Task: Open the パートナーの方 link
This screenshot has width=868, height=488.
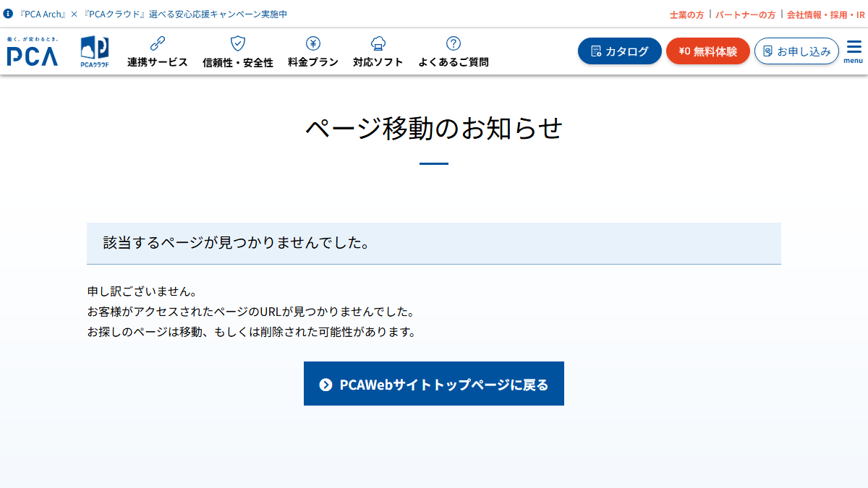Action: point(745,14)
